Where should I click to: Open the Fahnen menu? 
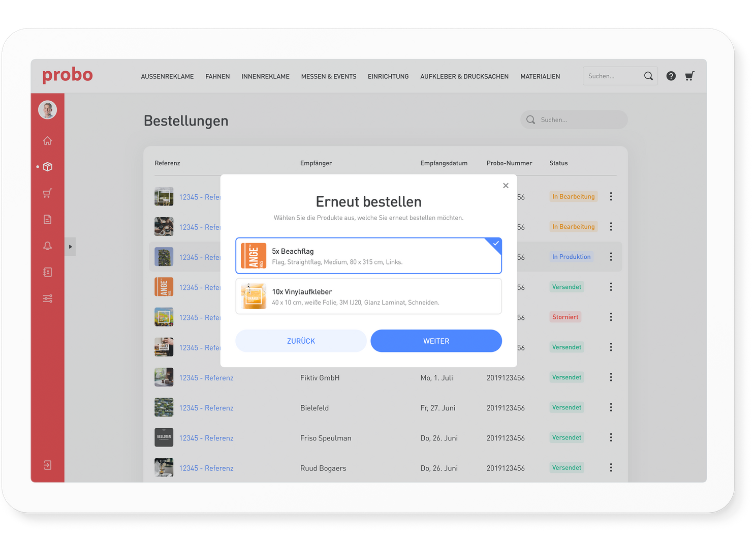coord(217,76)
